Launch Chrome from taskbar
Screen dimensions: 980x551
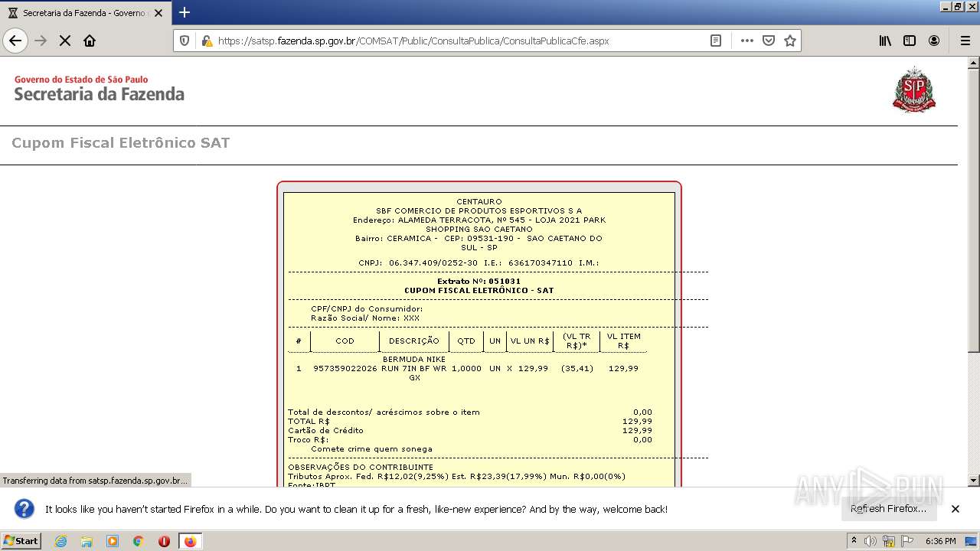pyautogui.click(x=139, y=541)
